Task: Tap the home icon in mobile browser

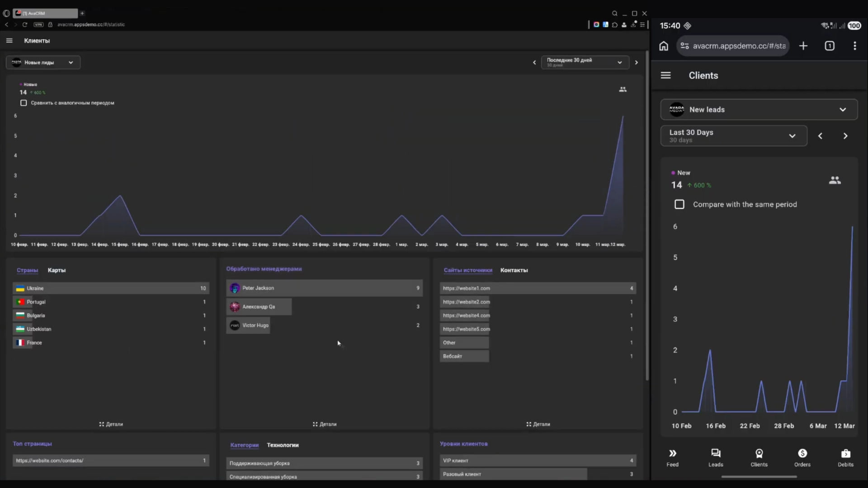Action: 663,46
